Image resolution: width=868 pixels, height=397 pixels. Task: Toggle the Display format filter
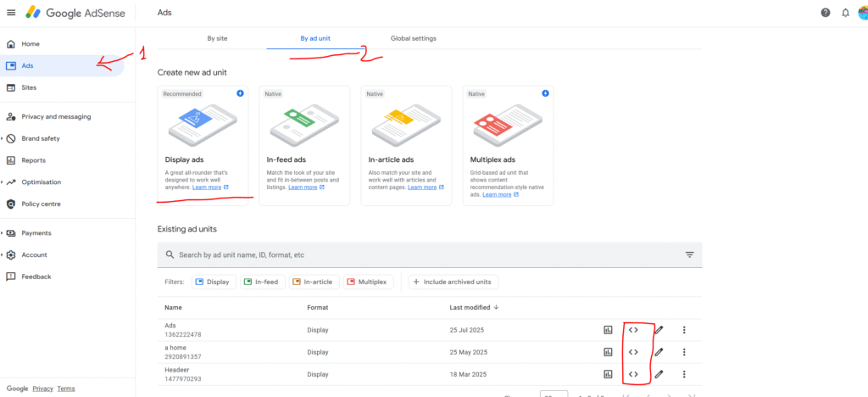click(212, 282)
